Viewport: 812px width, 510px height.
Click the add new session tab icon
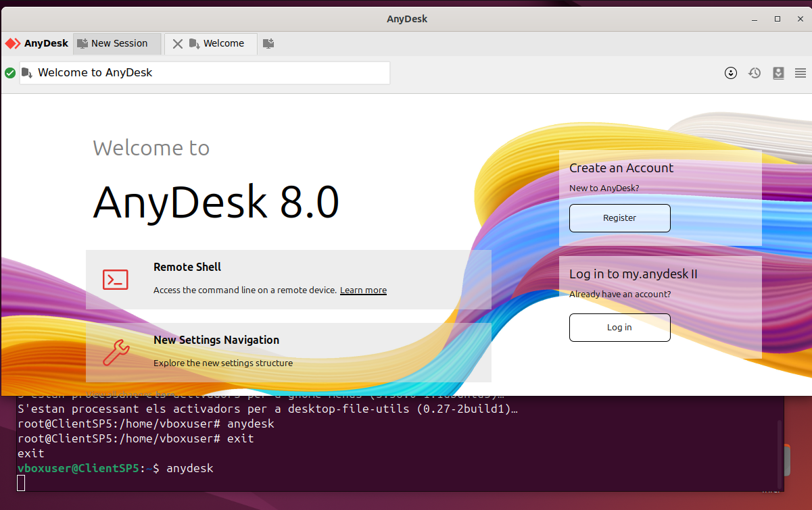click(268, 43)
